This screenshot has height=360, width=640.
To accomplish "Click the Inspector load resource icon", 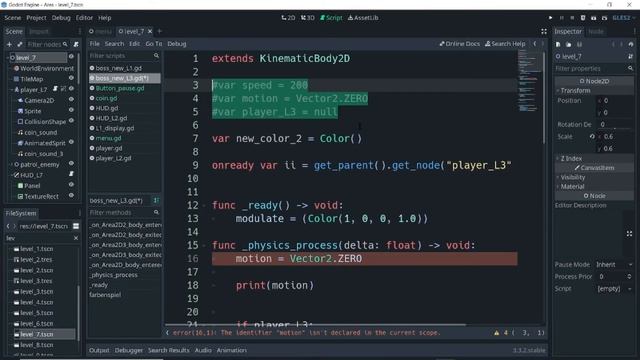I will 569,44.
